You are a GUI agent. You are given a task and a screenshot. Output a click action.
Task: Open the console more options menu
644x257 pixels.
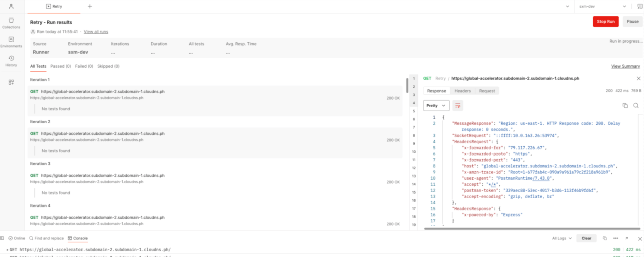[x=615, y=238]
